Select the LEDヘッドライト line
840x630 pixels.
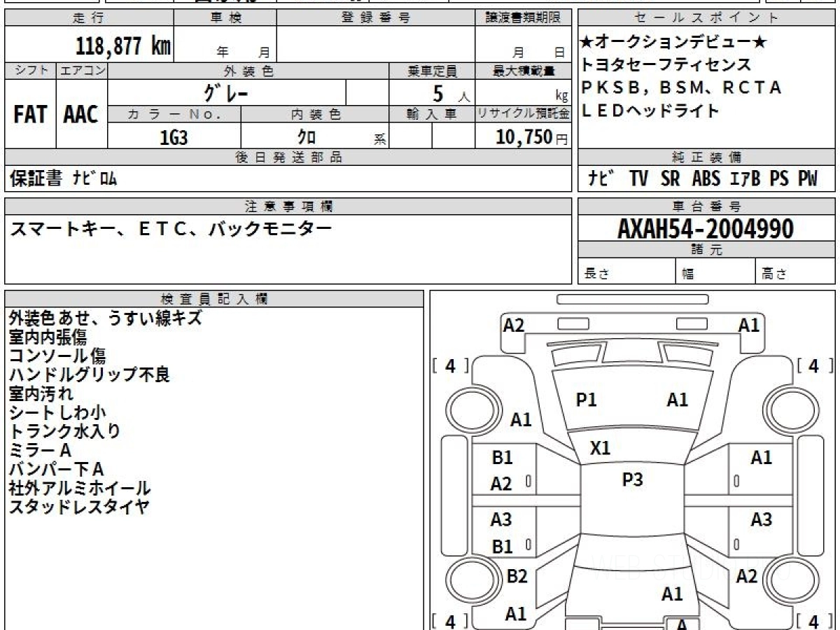(650, 111)
